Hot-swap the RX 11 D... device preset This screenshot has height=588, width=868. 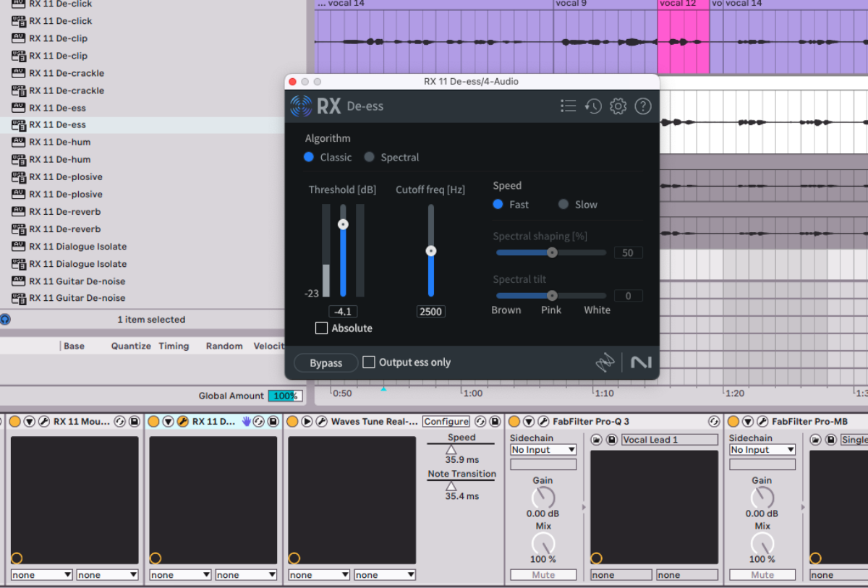[x=259, y=422]
